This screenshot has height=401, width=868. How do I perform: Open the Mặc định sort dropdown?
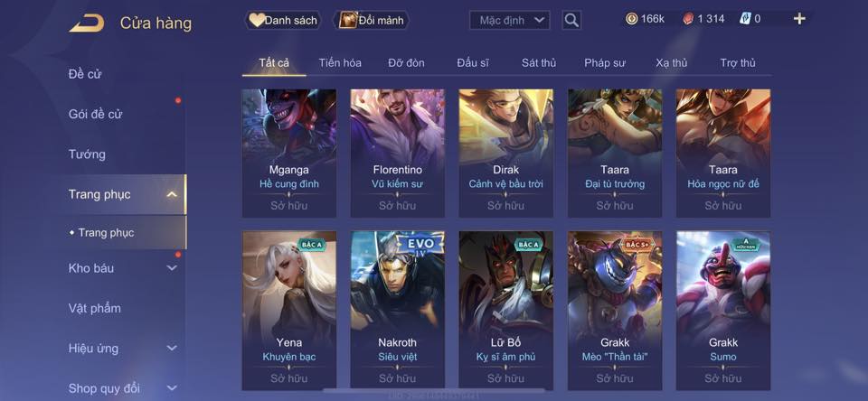510,21
